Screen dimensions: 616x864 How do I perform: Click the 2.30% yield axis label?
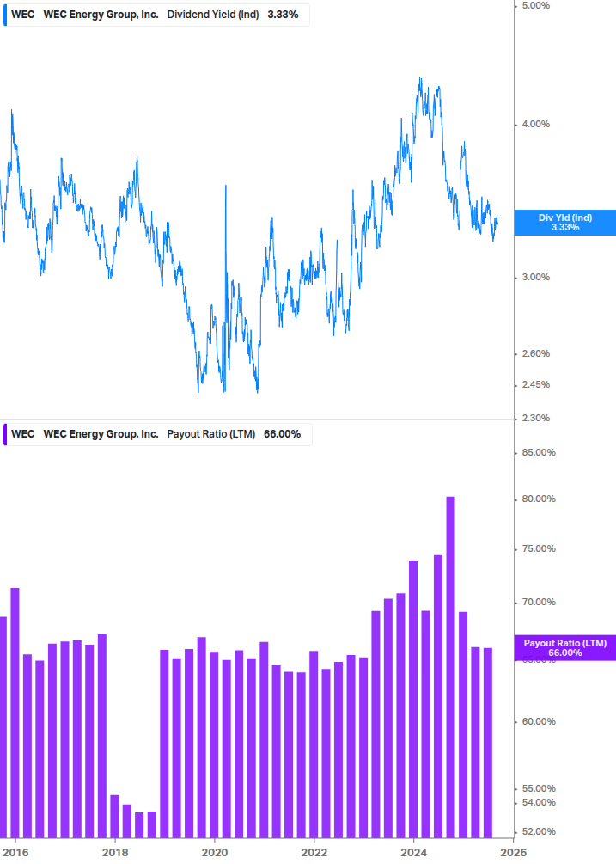535,418
